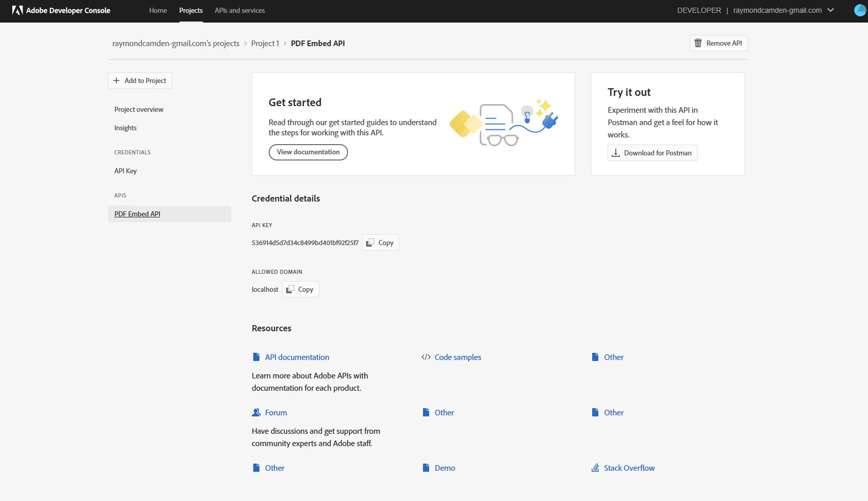Copy the API key value
868x501 pixels.
coord(380,243)
